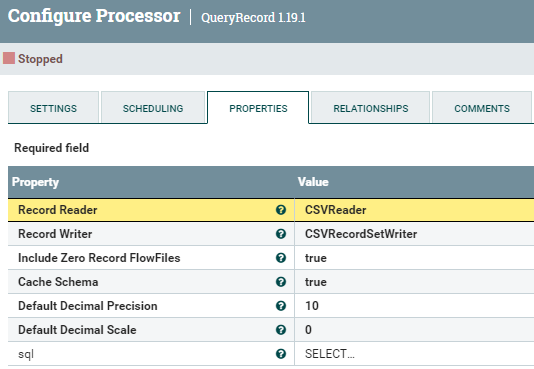Switch to the Settings tab
Screen dimensions: 534x369
coord(53,108)
